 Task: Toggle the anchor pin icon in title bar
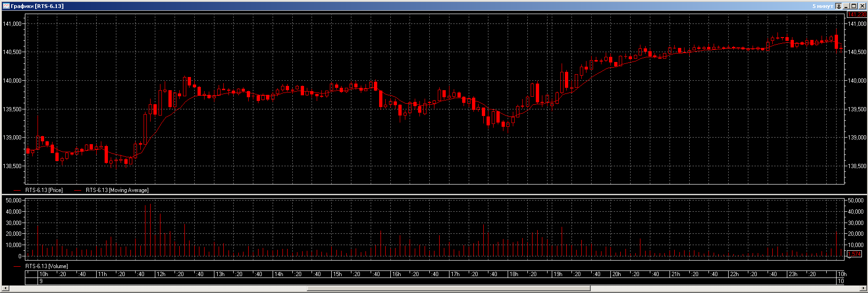[839, 6]
